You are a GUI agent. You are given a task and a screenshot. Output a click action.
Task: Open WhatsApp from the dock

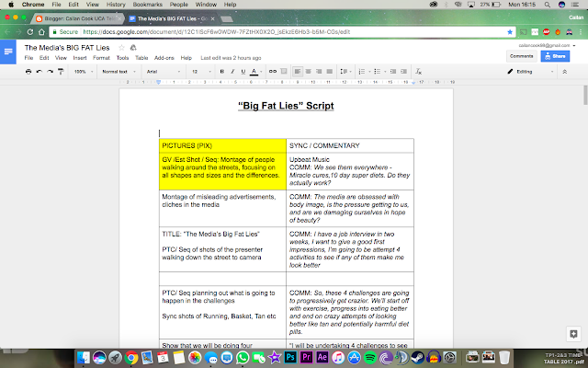tap(243, 357)
